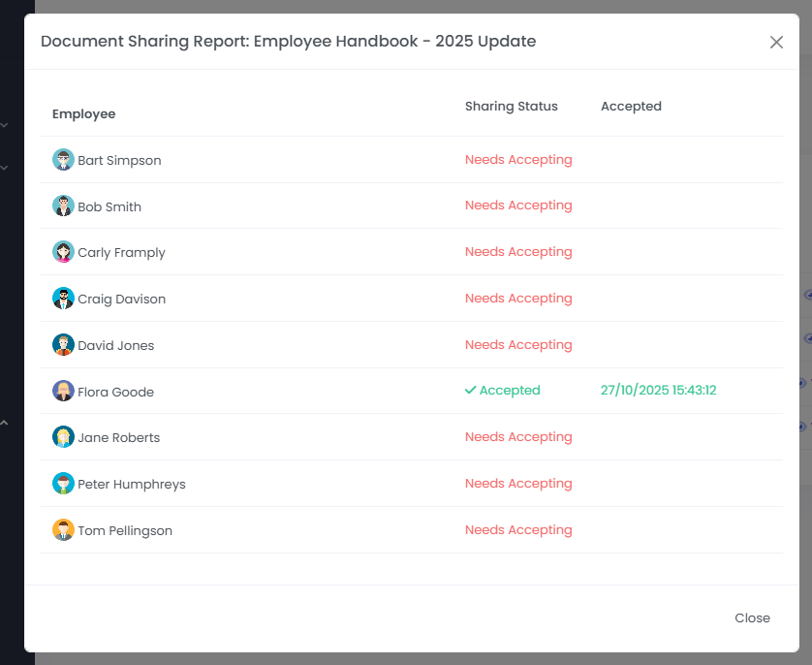Screen dimensions: 812x665
Task: Expand the second sidebar chevron
Action: 5,167
